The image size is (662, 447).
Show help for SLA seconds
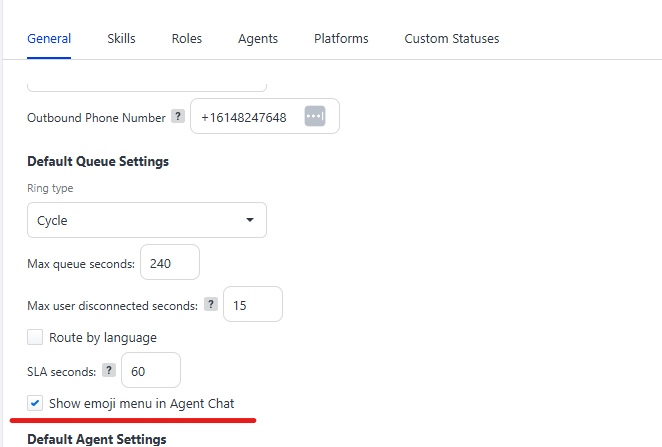[x=109, y=370]
